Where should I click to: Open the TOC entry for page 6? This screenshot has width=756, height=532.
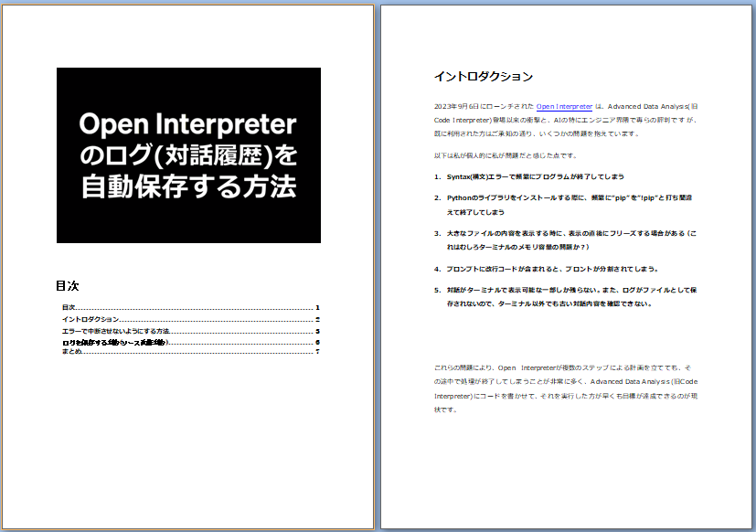(191, 343)
